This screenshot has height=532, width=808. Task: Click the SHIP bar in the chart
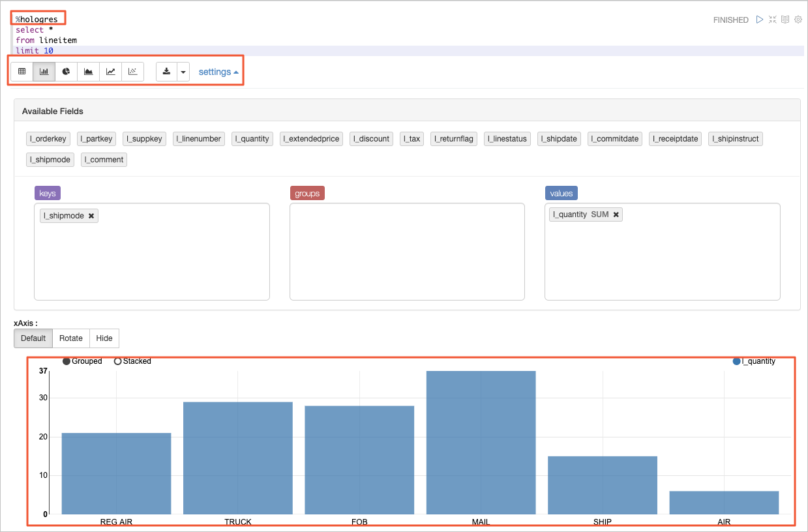(603, 485)
